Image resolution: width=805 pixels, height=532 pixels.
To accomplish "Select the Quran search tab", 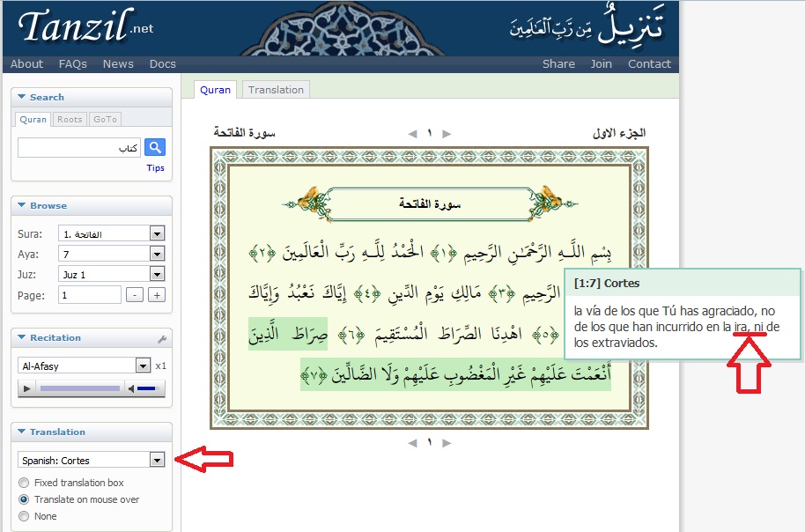I will pyautogui.click(x=33, y=119).
